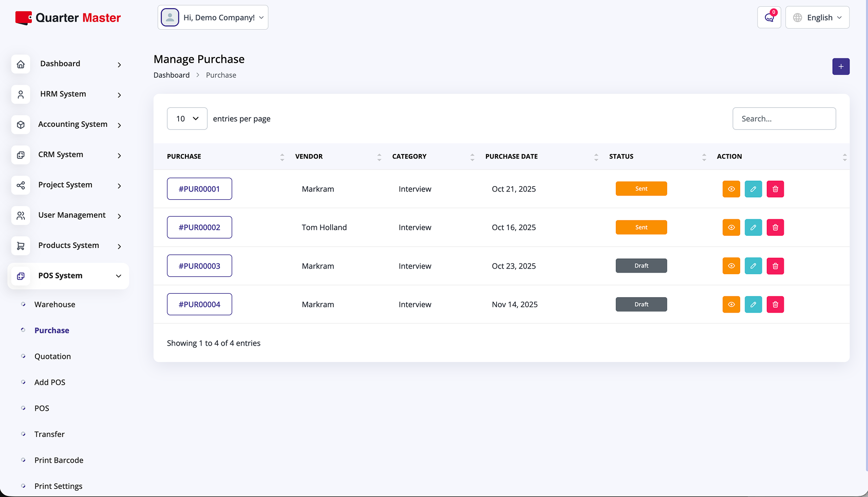Open Warehouse in the sidebar
Viewport: 868px width, 497px height.
coord(54,304)
